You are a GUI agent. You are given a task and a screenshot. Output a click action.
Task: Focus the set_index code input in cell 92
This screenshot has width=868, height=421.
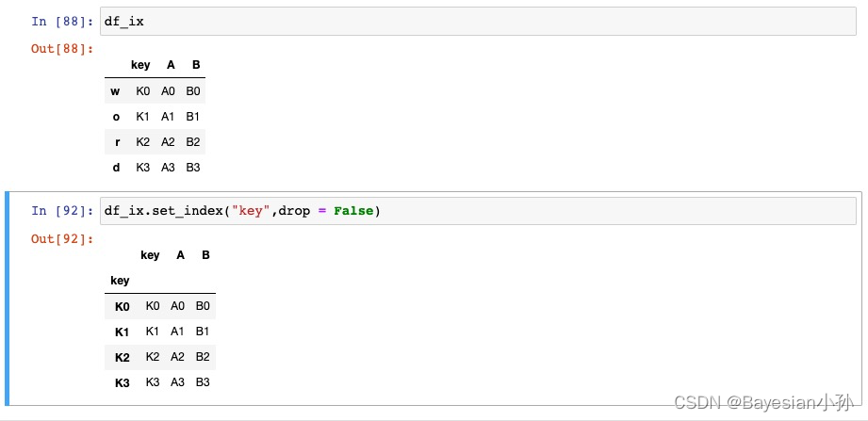pyautogui.click(x=478, y=211)
